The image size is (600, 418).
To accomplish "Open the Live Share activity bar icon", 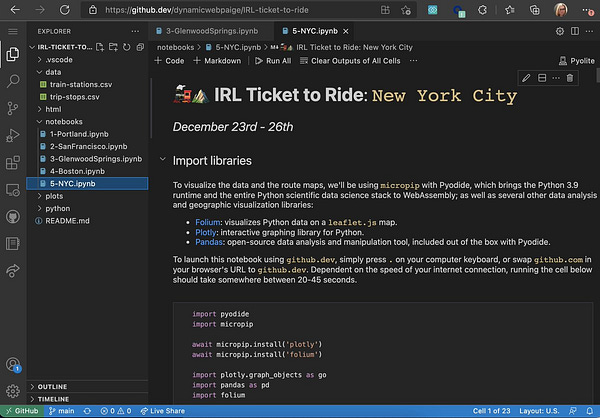I will tap(13, 271).
